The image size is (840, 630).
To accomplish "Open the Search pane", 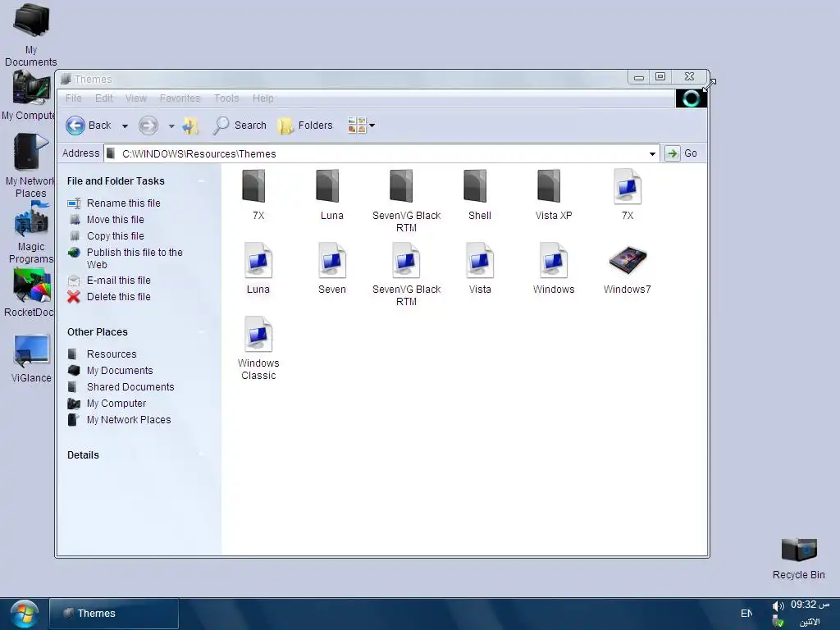I will click(240, 126).
